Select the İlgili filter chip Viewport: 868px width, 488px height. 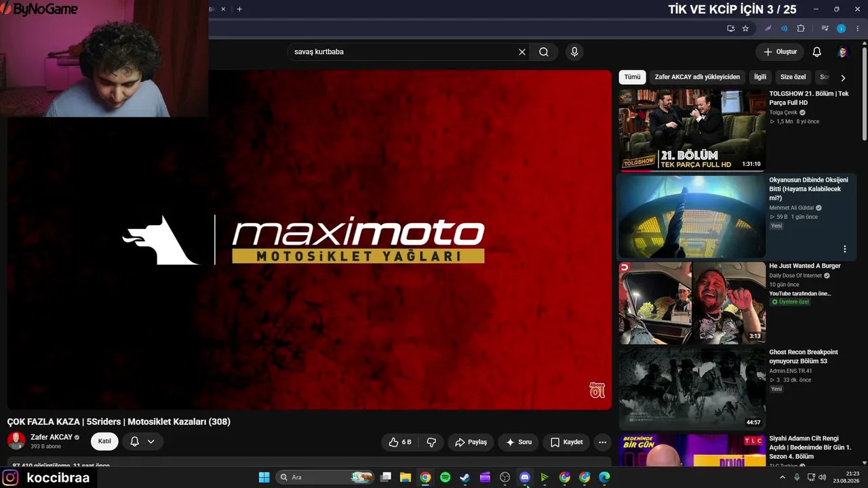click(760, 77)
